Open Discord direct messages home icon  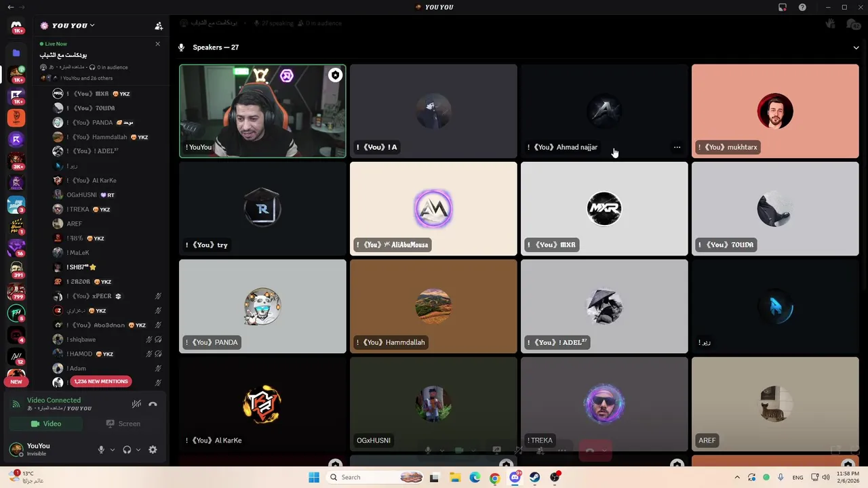(16, 26)
